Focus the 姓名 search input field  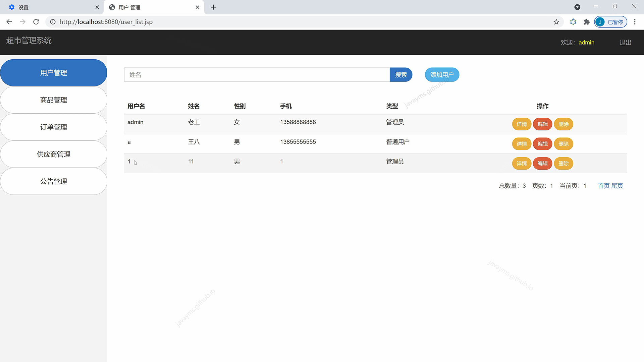point(257,75)
